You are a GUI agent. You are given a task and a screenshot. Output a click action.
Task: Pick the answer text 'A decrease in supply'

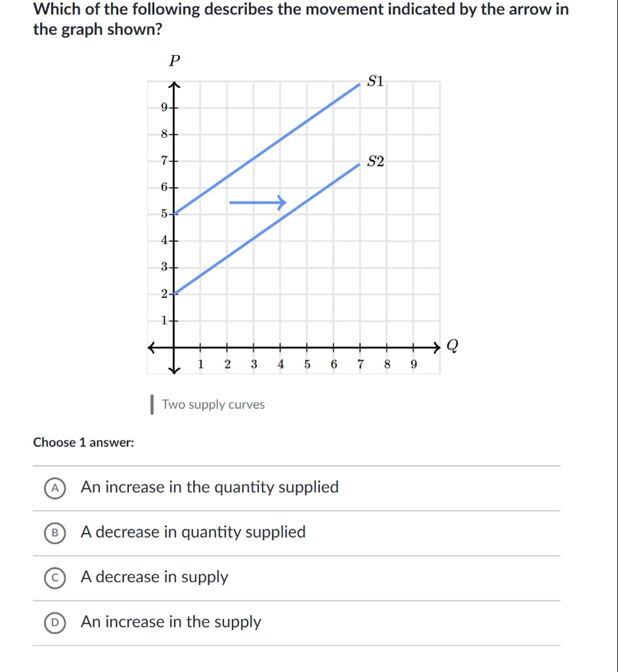click(x=154, y=577)
